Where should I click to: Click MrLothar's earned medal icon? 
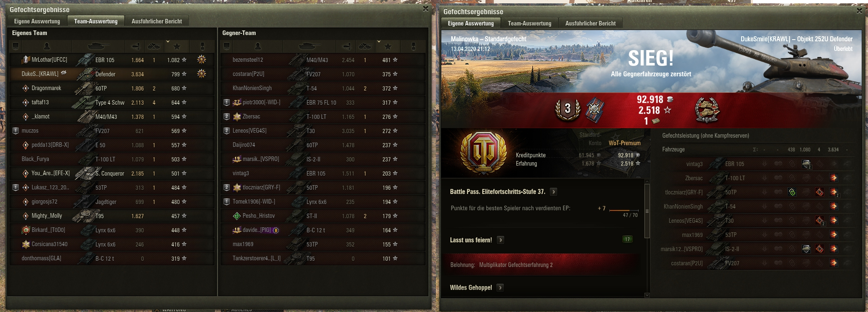(201, 60)
